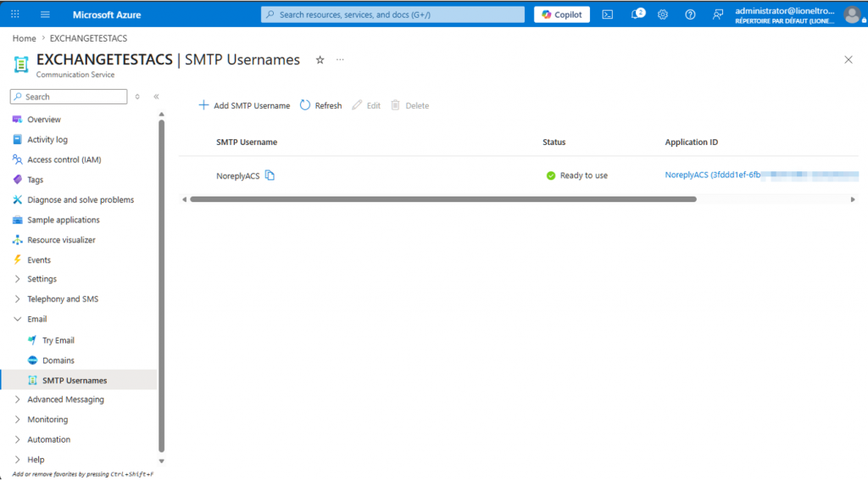Expand Telephony and SMS section
Screen dimensions: 868x480
17,299
